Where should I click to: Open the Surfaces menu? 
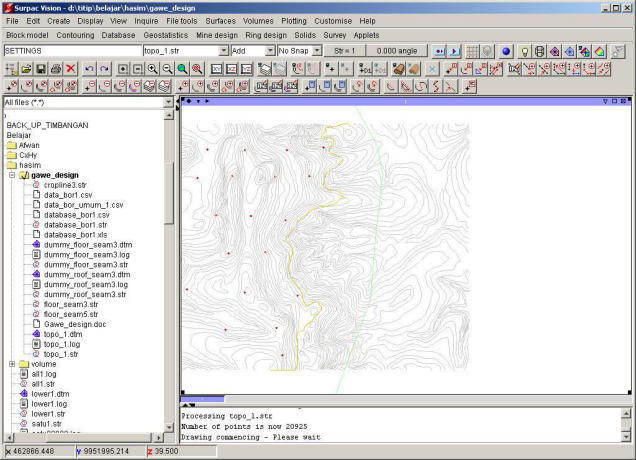point(219,20)
